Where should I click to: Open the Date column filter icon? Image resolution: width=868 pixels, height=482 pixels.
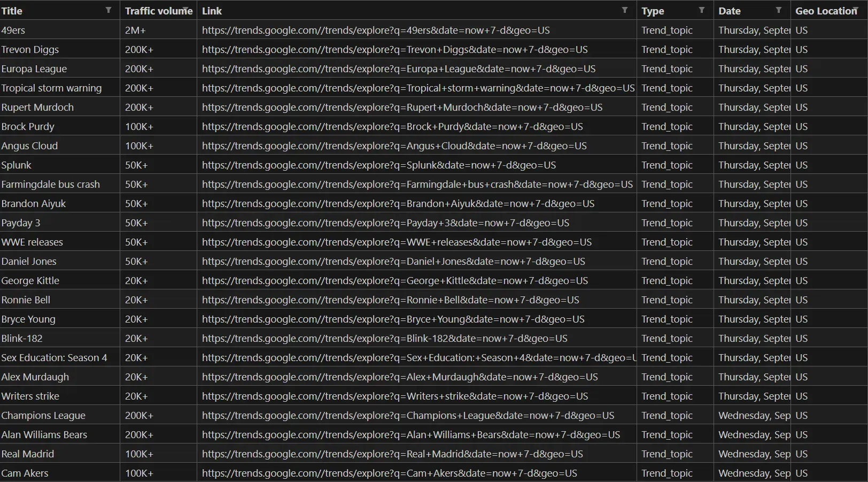(778, 10)
